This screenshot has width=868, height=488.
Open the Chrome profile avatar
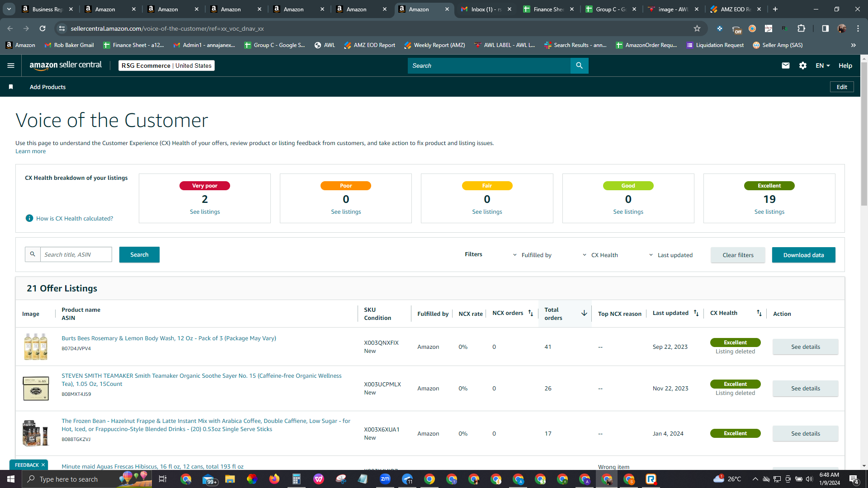pyautogui.click(x=842, y=28)
